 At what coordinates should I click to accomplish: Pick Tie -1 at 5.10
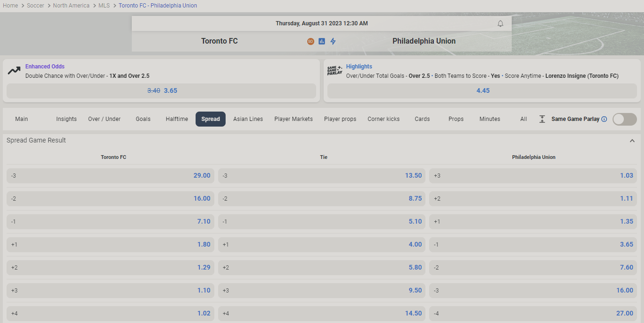pyautogui.click(x=322, y=222)
